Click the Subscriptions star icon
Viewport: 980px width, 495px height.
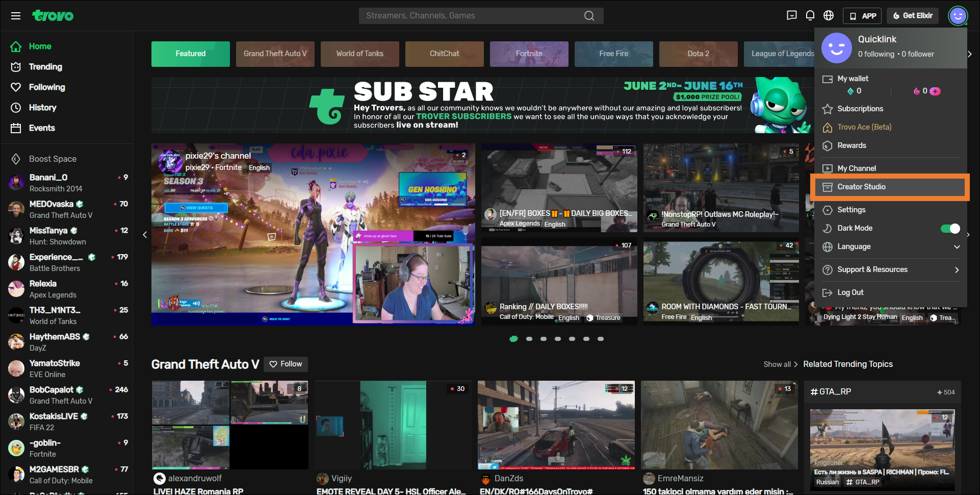pos(828,109)
